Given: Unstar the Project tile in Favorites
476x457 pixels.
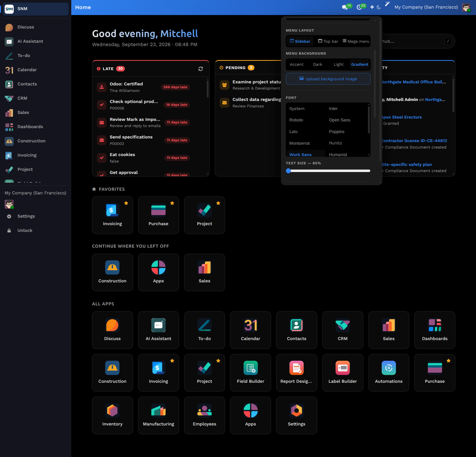Looking at the screenshot, I should pos(218,203).
